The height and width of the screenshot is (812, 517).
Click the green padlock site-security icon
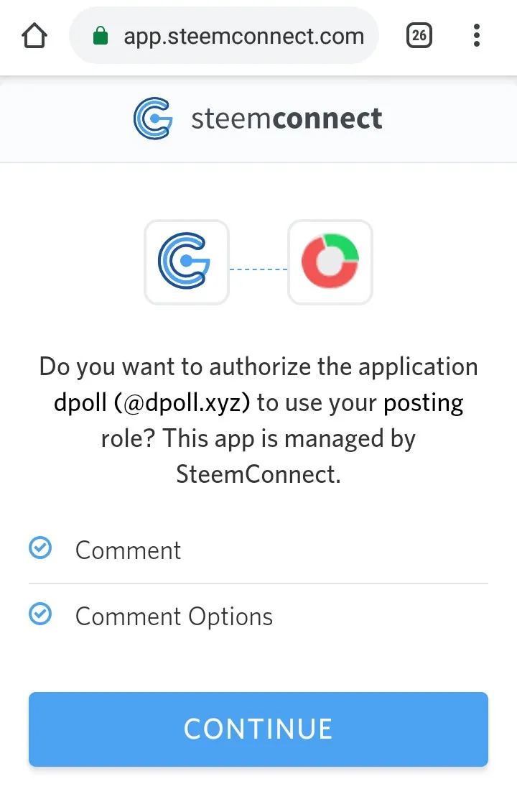click(101, 36)
